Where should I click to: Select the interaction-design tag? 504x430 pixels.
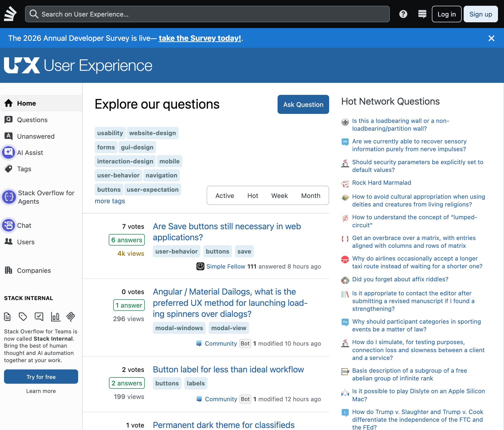125,161
